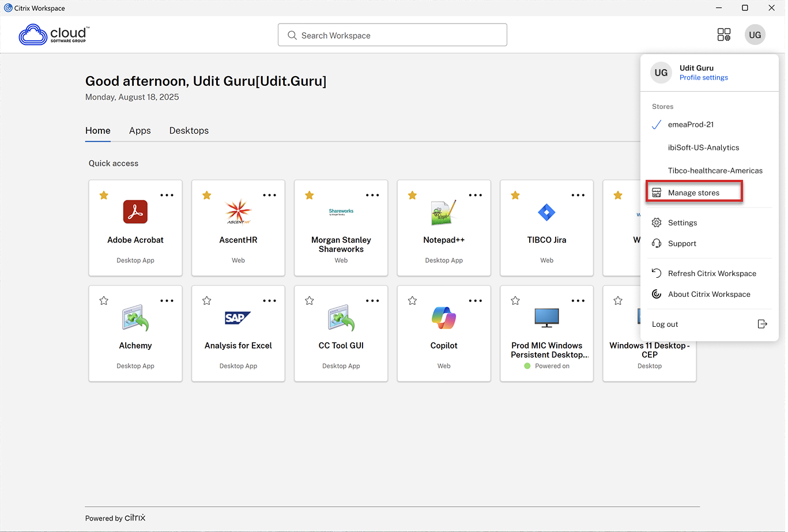Toggle the Notepad++ favorite star
This screenshot has width=788, height=532.
(412, 195)
